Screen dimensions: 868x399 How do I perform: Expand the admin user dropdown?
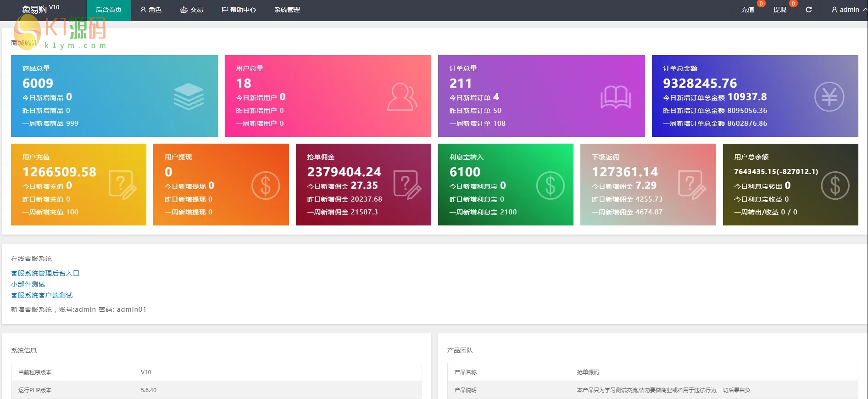tap(849, 10)
